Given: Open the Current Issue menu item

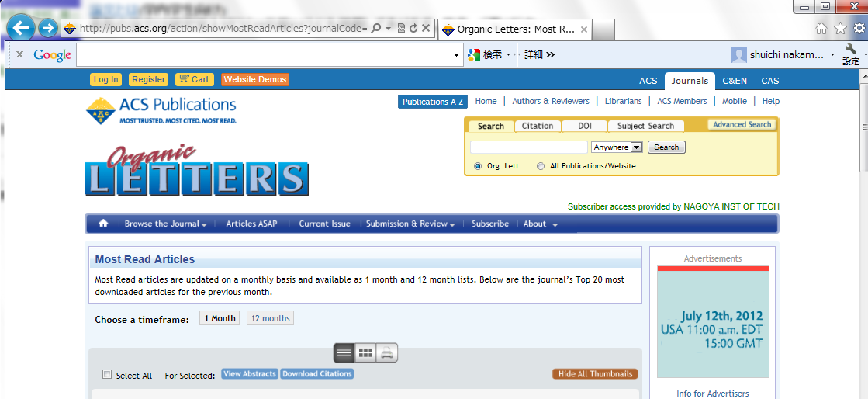Looking at the screenshot, I should click(x=324, y=224).
